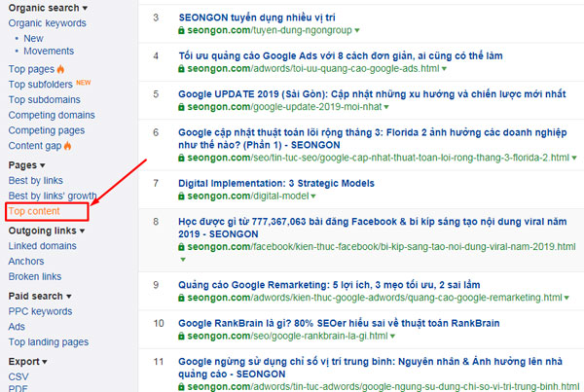
Task: Open the Google RankBrain là gì article title
Action: coord(339,323)
